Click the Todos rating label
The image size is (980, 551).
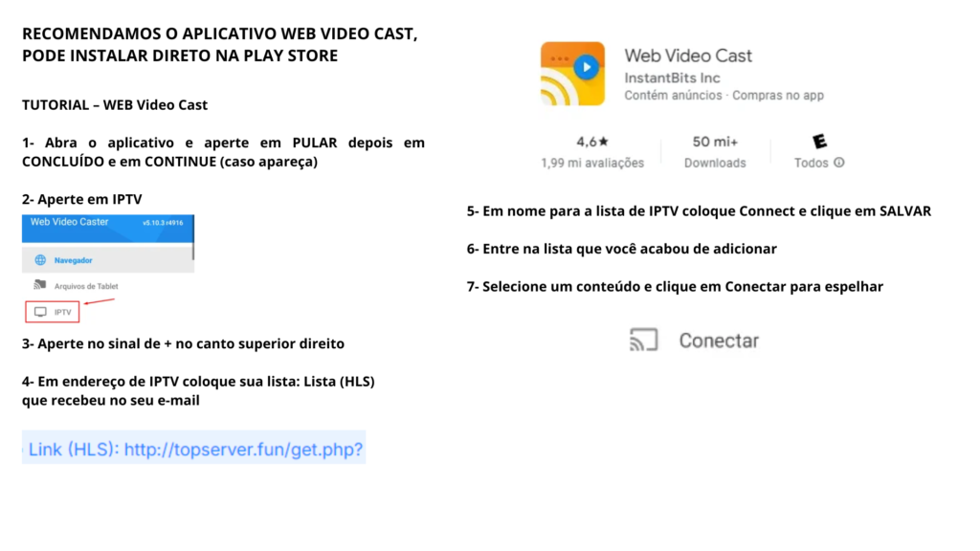pos(812,163)
